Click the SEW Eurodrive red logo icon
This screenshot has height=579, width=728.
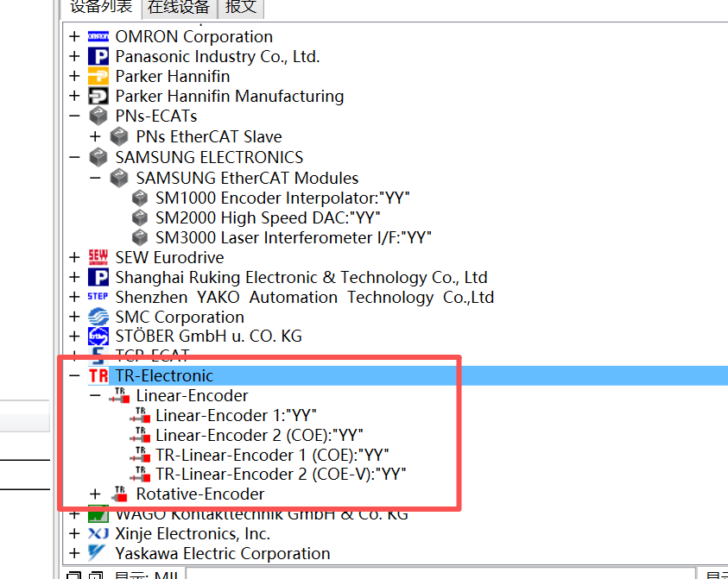[98, 257]
